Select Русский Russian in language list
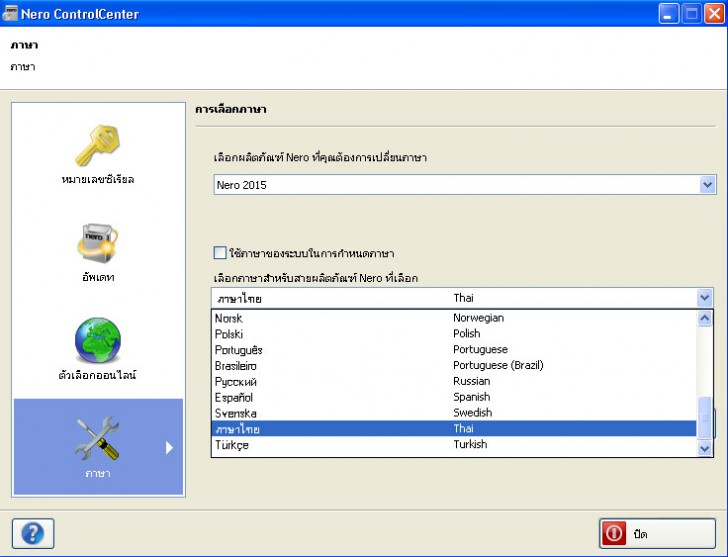 pyautogui.click(x=454, y=381)
